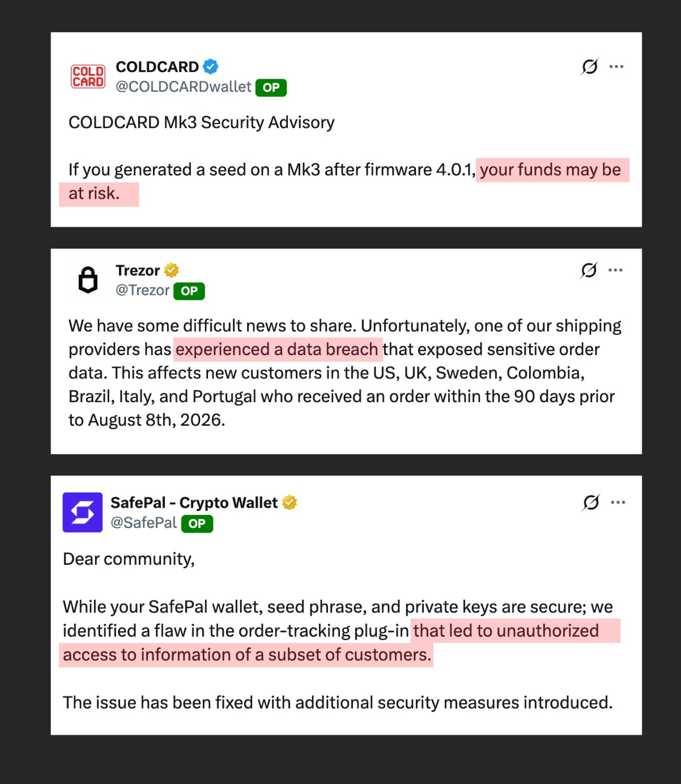Expand the three-dot menu on SafePal tweet

coord(618,502)
